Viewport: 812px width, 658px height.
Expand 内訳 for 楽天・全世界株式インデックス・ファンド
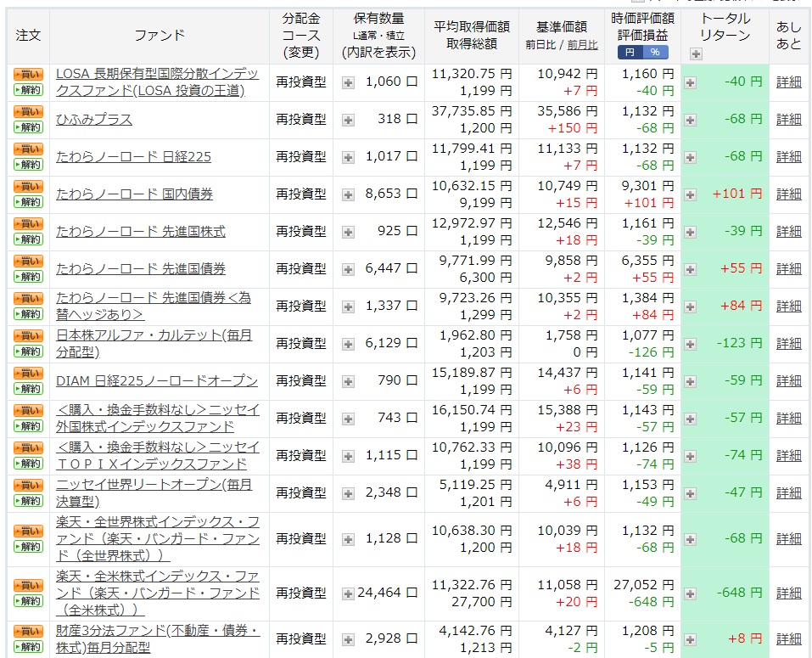click(x=349, y=537)
